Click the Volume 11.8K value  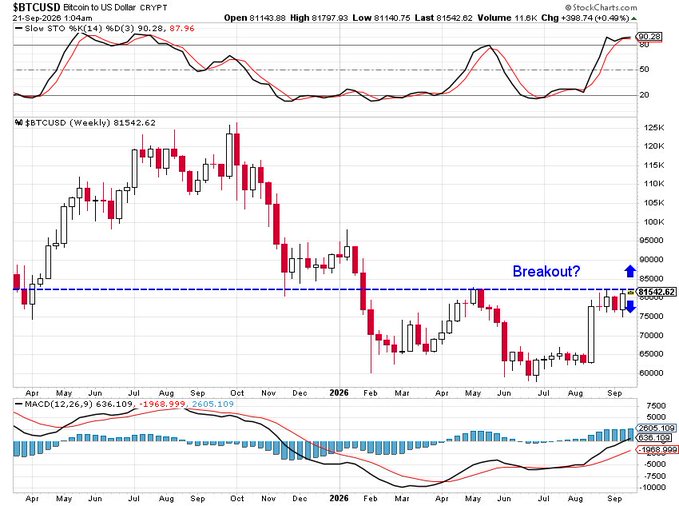coord(507,18)
